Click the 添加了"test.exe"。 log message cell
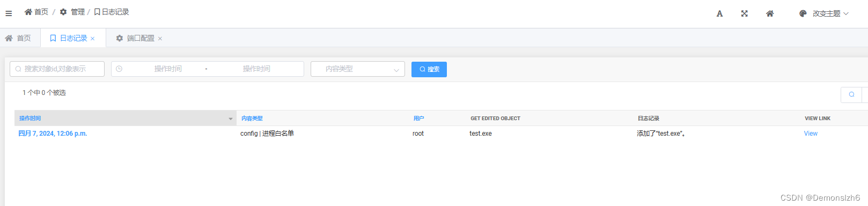 point(661,134)
